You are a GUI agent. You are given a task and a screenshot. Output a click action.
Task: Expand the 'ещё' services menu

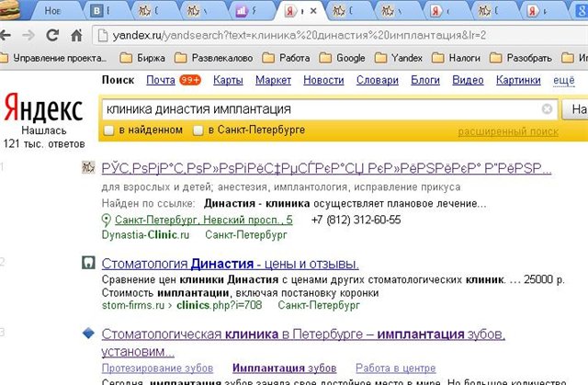(x=564, y=81)
